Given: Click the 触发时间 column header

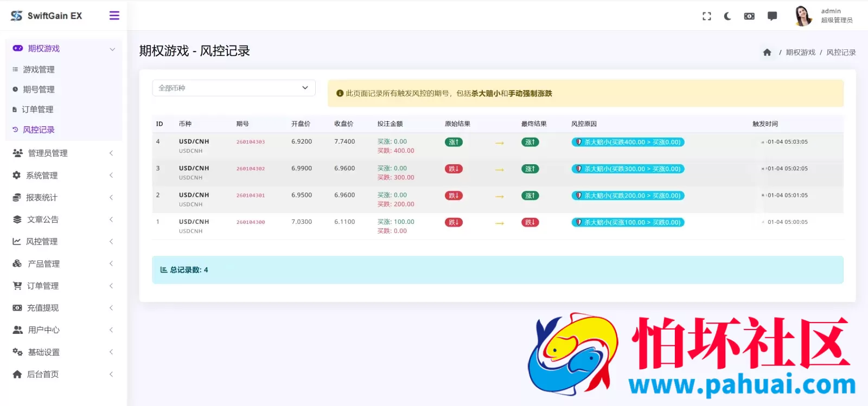Looking at the screenshot, I should (765, 124).
